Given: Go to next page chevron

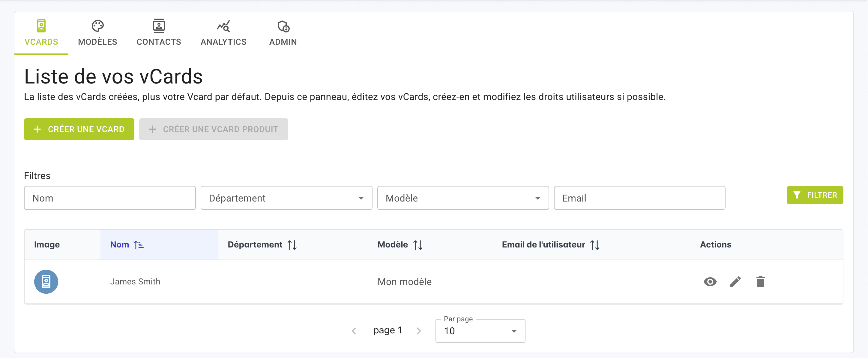Looking at the screenshot, I should [x=418, y=331].
